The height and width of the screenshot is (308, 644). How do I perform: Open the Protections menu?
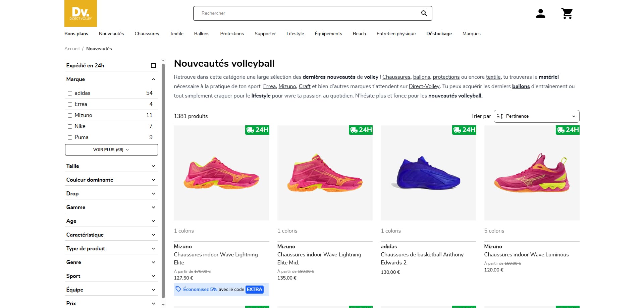[232, 34]
